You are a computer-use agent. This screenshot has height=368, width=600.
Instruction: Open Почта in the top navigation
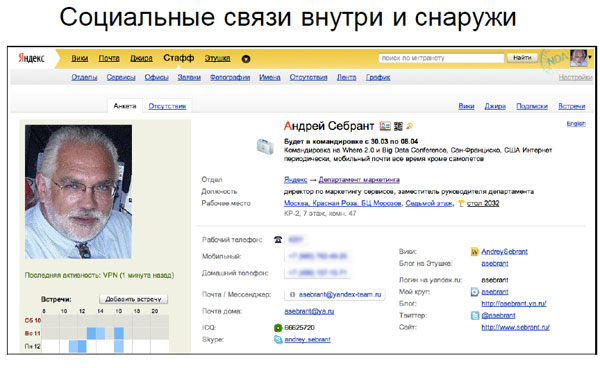pyautogui.click(x=109, y=58)
